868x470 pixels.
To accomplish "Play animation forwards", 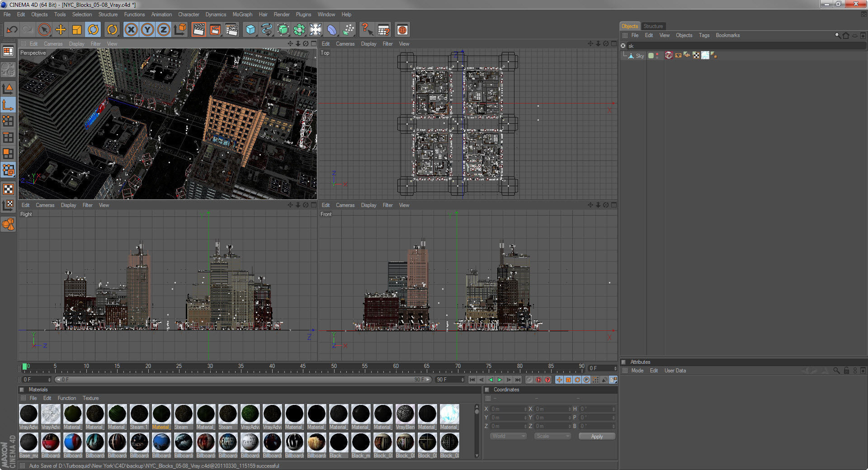I will coord(500,380).
